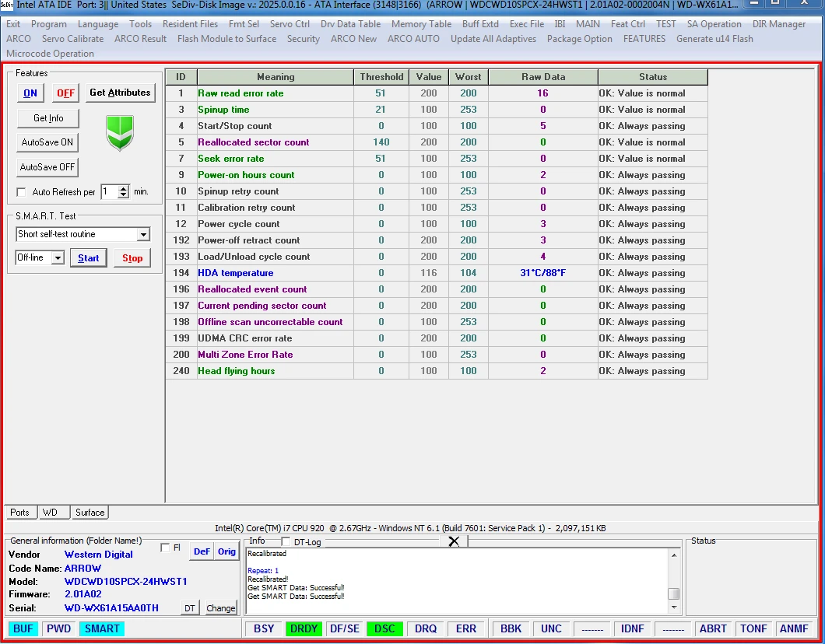Screen dimensions: 825x644
Task: Click the Auto Refresh minutes spinner arrows
Action: point(123,192)
